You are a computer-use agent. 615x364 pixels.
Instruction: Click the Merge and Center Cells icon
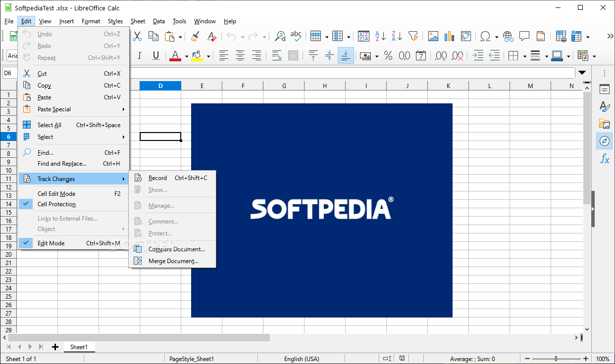(293, 56)
